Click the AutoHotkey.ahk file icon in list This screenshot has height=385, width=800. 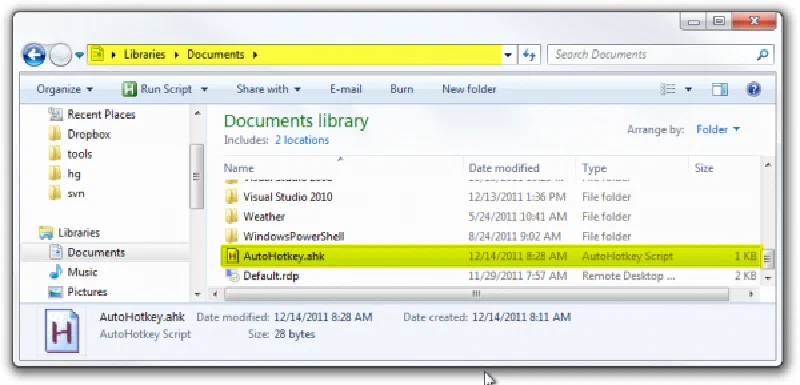pos(232,256)
